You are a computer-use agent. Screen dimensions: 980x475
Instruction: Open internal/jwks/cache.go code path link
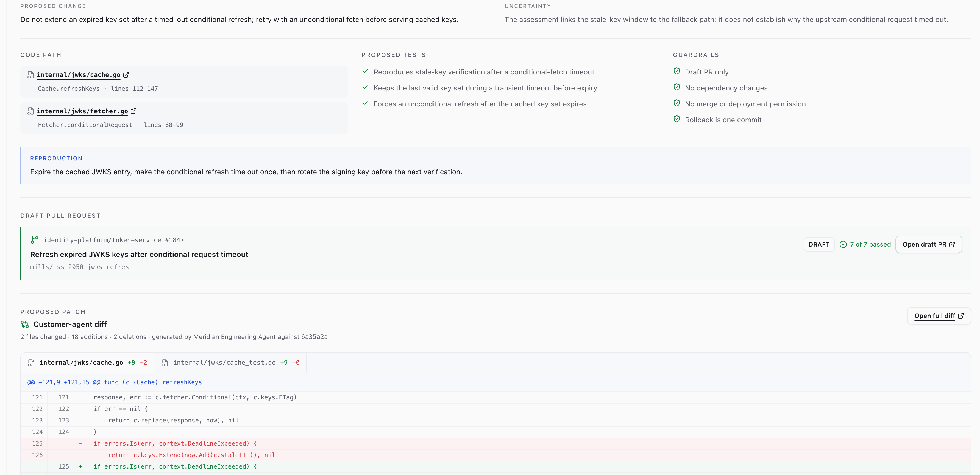point(78,75)
